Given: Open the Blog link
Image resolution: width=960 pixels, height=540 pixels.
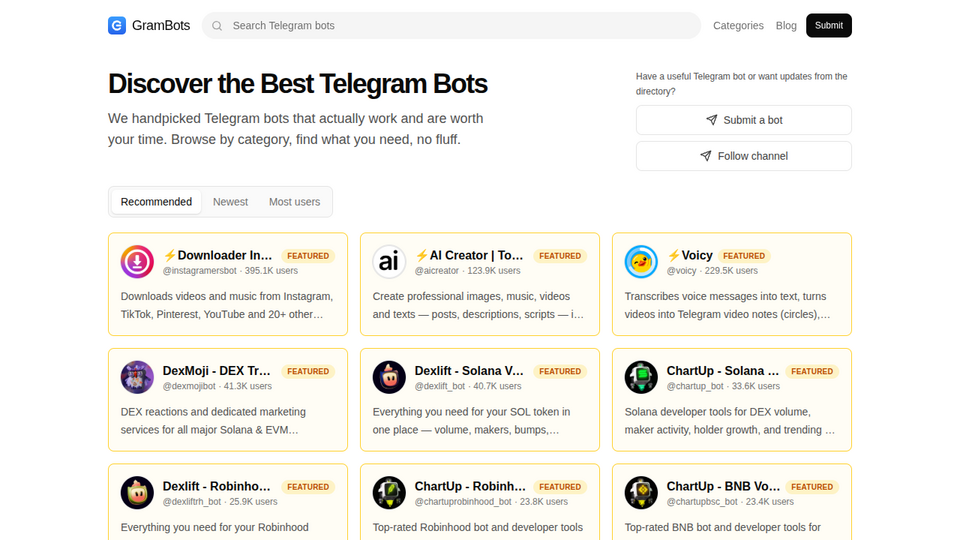Looking at the screenshot, I should 786,26.
